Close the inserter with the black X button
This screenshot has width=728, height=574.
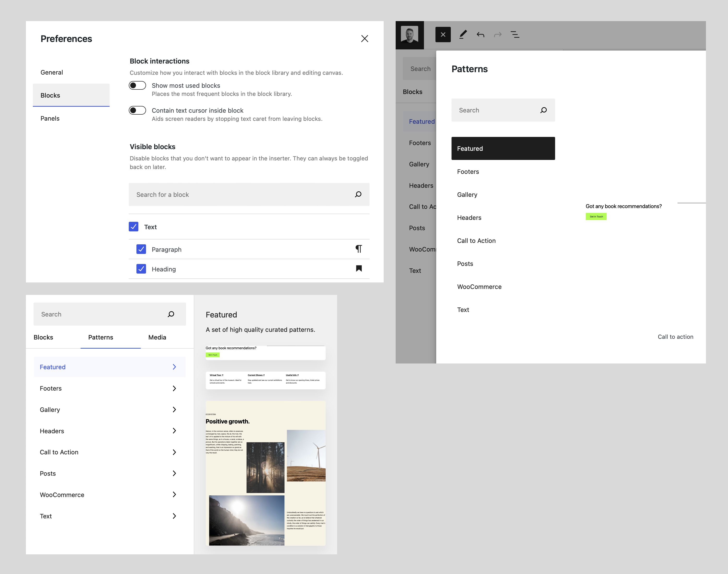click(443, 35)
